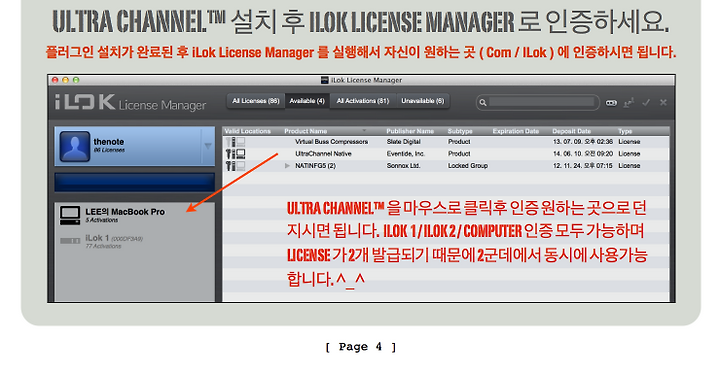720x372 pixels.
Task: Click valid locations icons for Virtual Buss Compressors
Action: coord(235,142)
